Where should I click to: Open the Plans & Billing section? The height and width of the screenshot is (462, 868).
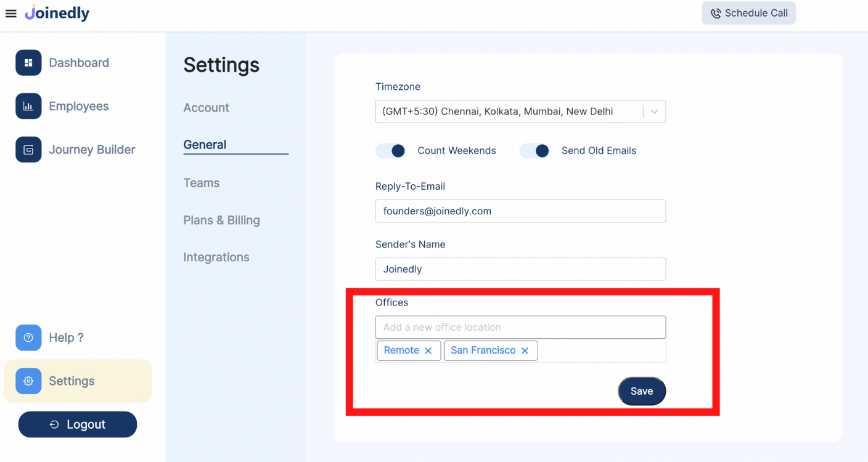pyautogui.click(x=221, y=220)
